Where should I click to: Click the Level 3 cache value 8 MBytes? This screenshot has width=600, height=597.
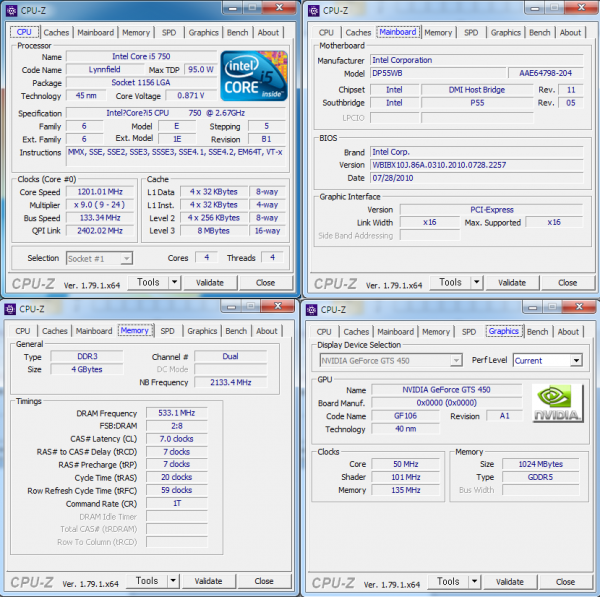click(x=214, y=231)
